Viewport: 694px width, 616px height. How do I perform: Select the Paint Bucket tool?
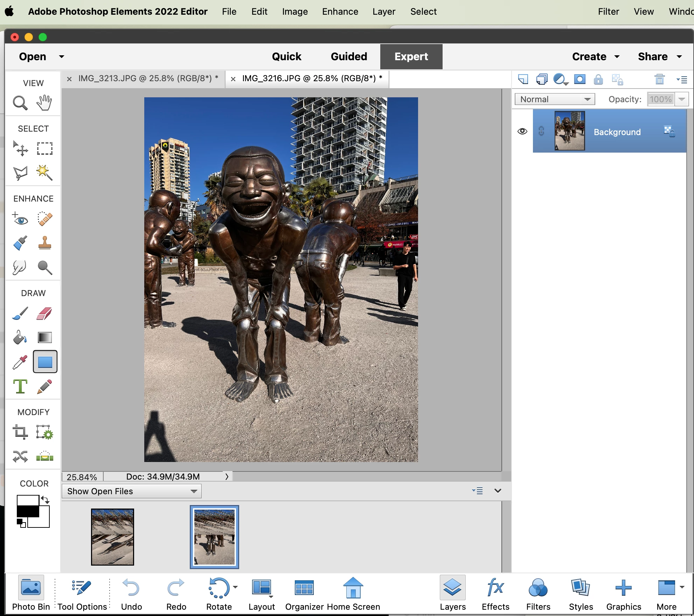(20, 337)
